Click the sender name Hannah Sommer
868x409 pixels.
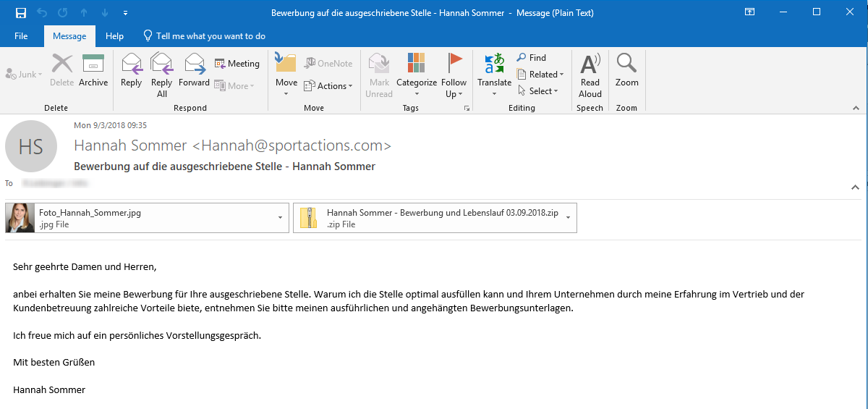tap(232, 146)
